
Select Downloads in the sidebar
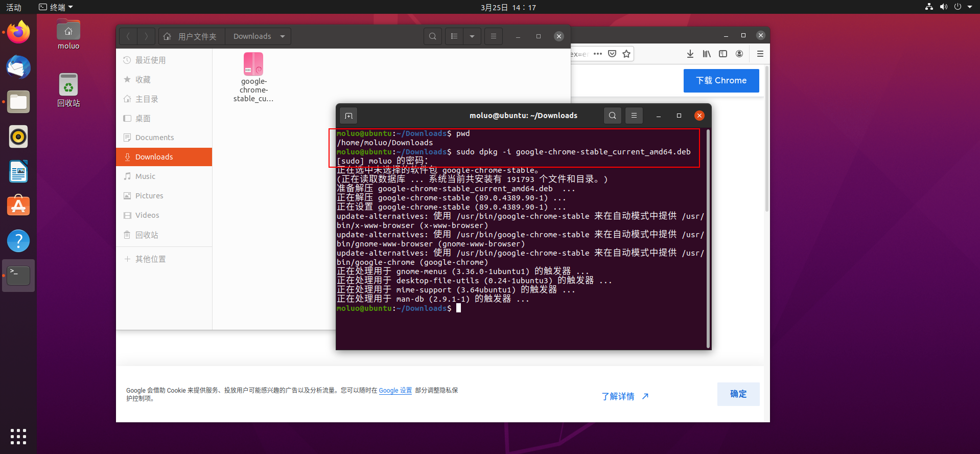164,157
